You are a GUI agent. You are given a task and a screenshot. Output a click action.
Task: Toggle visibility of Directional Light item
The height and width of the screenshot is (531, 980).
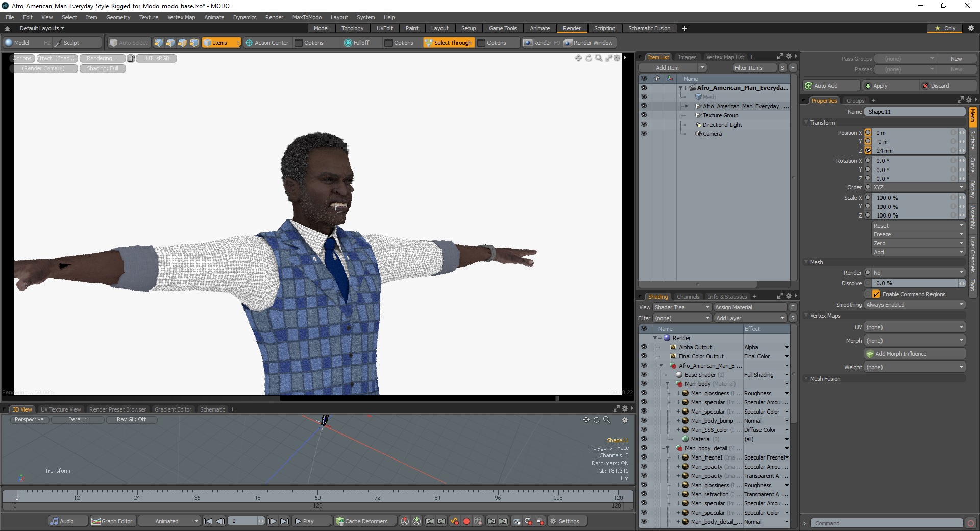[644, 125]
